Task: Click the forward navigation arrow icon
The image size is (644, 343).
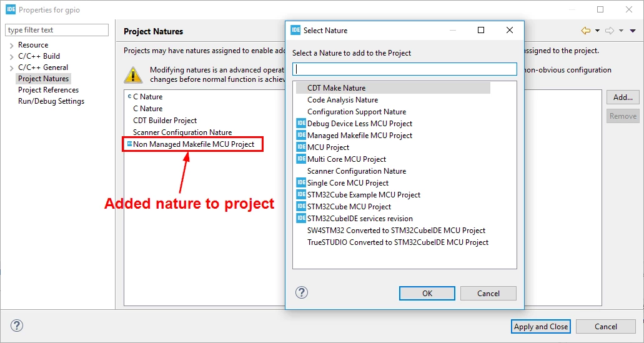Action: 610,31
